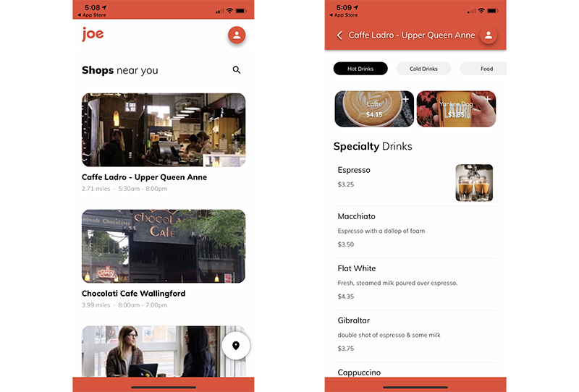Select the Hot Drinks tab
The image size is (579, 392).
(360, 69)
